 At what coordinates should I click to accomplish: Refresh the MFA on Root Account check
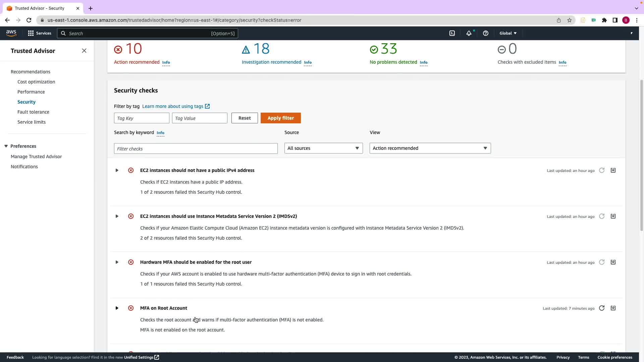(x=602, y=308)
